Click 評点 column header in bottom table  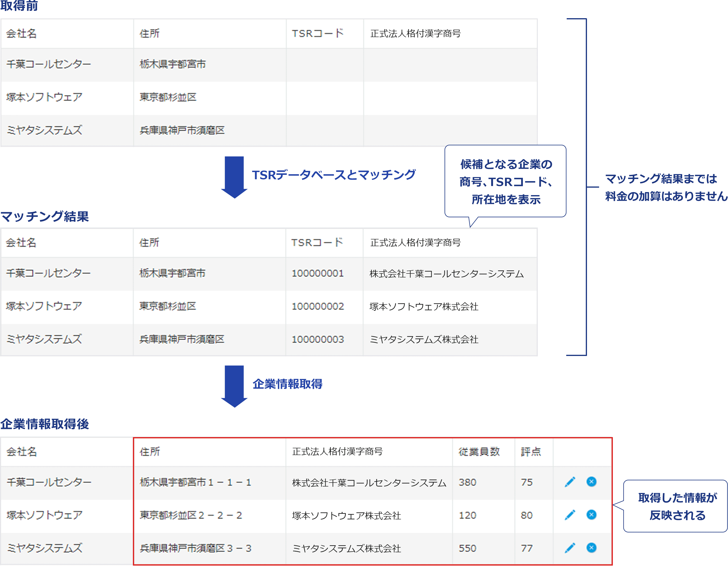531,452
